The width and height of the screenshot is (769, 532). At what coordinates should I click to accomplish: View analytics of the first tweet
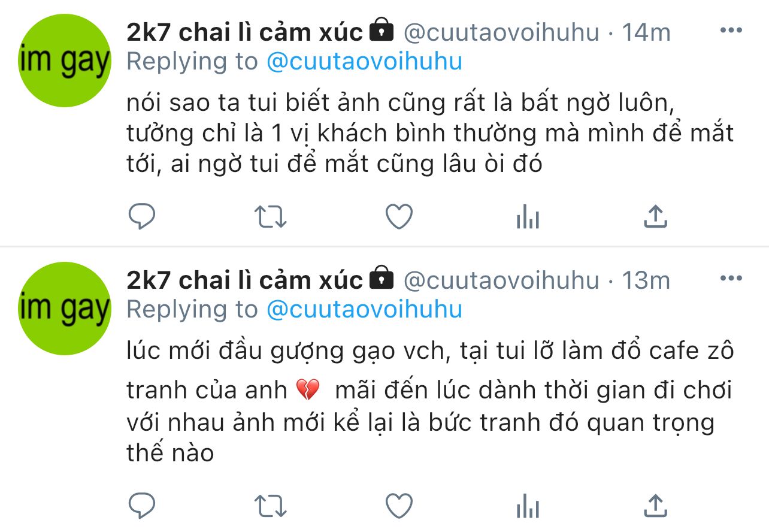528,217
